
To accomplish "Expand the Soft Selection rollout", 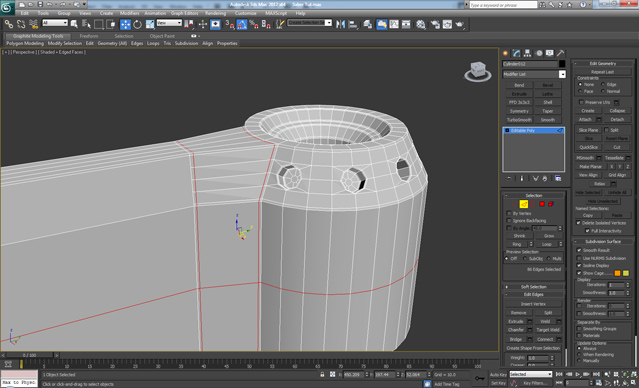I will click(533, 287).
